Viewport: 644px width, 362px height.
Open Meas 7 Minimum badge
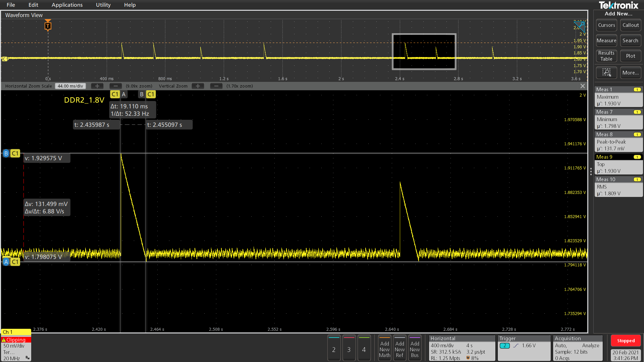tap(619, 119)
